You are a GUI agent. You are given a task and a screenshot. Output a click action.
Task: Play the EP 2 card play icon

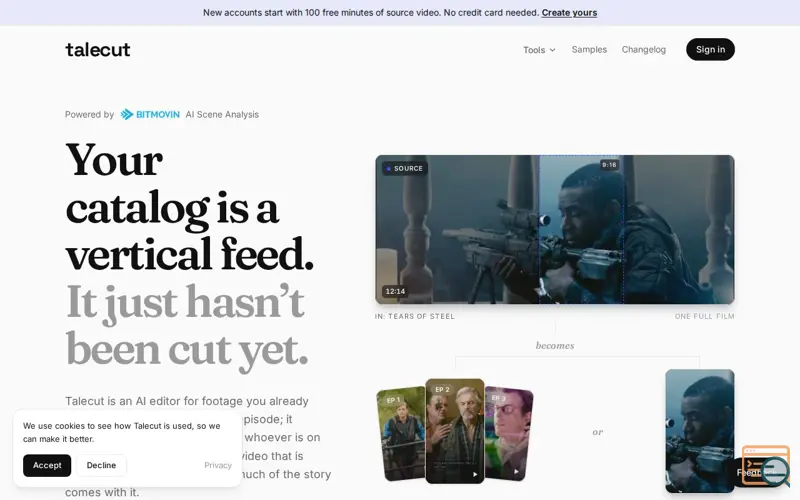click(475, 474)
